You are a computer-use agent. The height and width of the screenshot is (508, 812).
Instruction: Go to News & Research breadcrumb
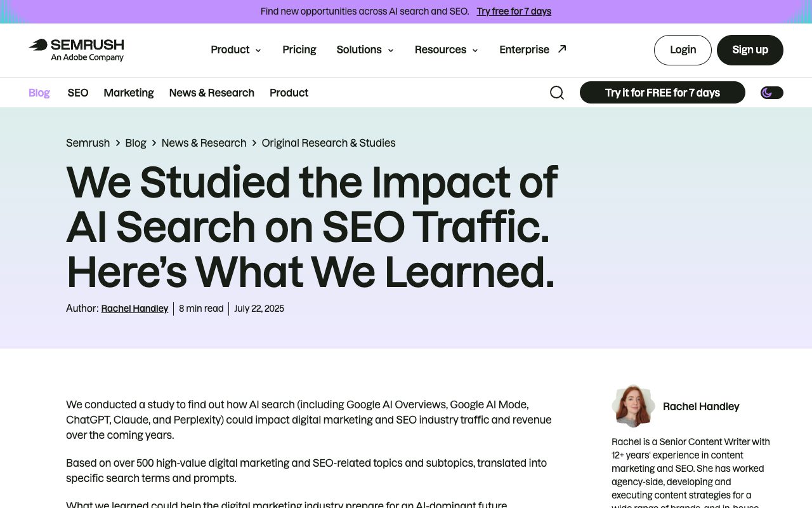pyautogui.click(x=204, y=143)
